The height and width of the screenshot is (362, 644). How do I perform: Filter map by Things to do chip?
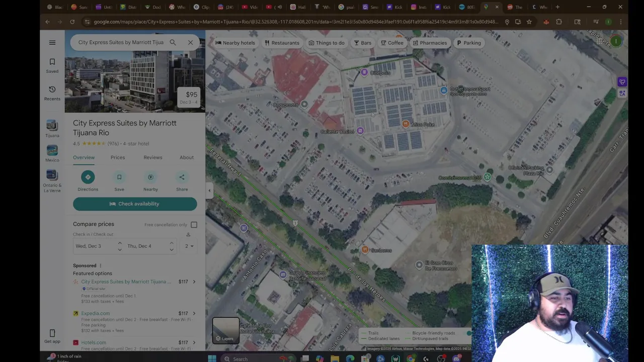pos(327,43)
